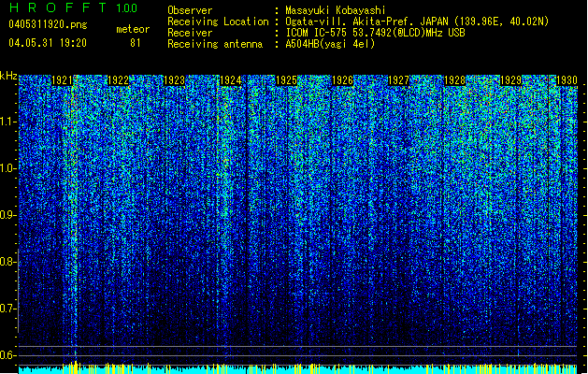
Task: Click the 1929 time marker
Action: click(511, 80)
